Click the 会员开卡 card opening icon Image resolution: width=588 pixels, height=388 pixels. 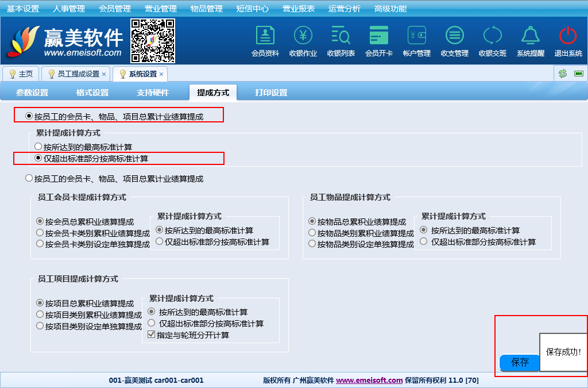[379, 41]
